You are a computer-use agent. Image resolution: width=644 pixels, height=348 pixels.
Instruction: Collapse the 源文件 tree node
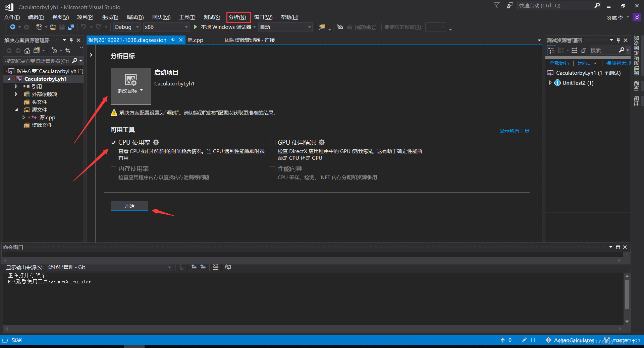tap(16, 110)
